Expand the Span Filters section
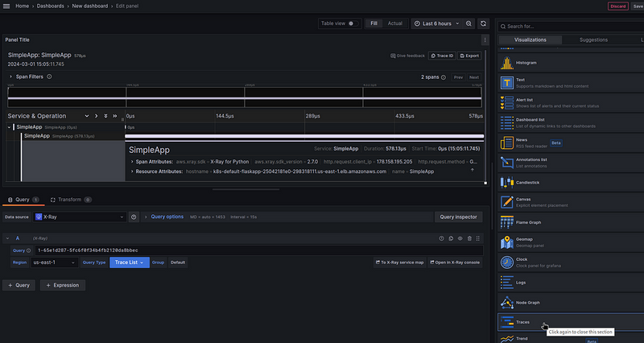Viewport: 644px width, 343px height. click(10, 76)
